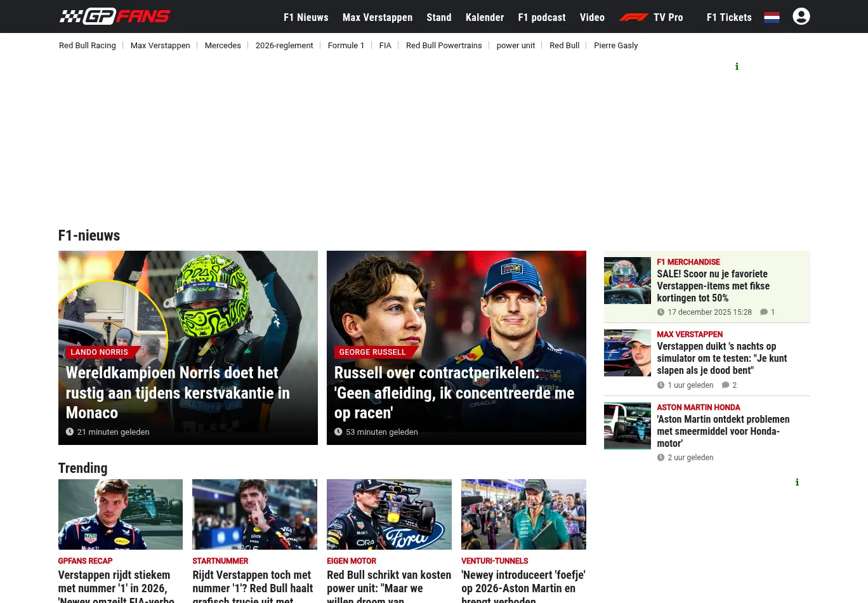Click the Pierre Gasly topic tag
The width and height of the screenshot is (868, 603).
(x=615, y=46)
